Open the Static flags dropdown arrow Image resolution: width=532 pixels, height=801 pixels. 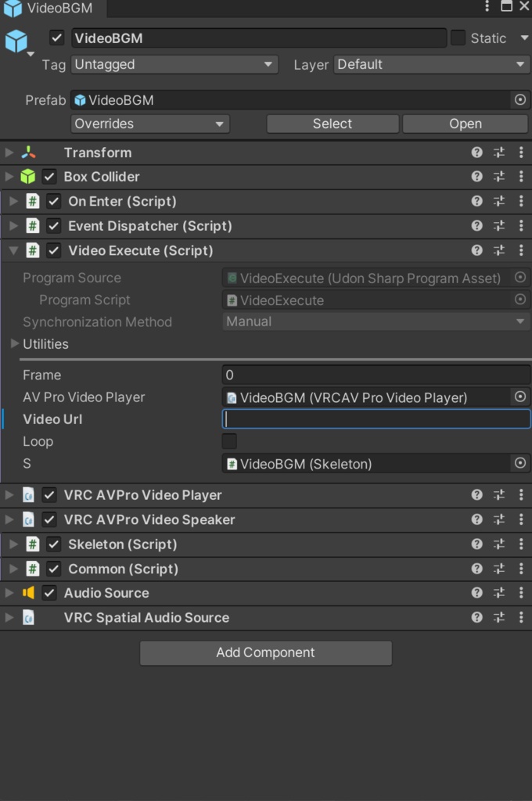pyautogui.click(x=524, y=38)
